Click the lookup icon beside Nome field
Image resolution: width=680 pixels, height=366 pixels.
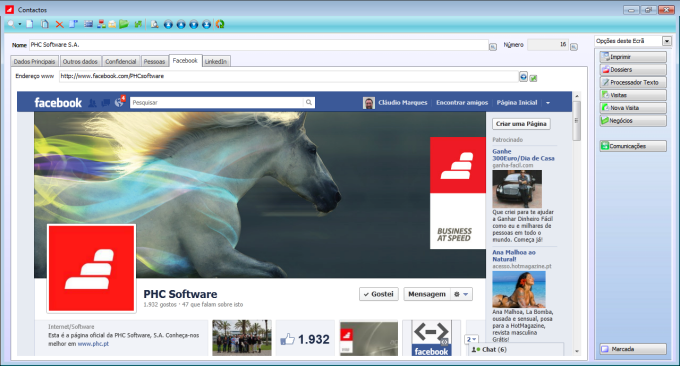point(493,46)
